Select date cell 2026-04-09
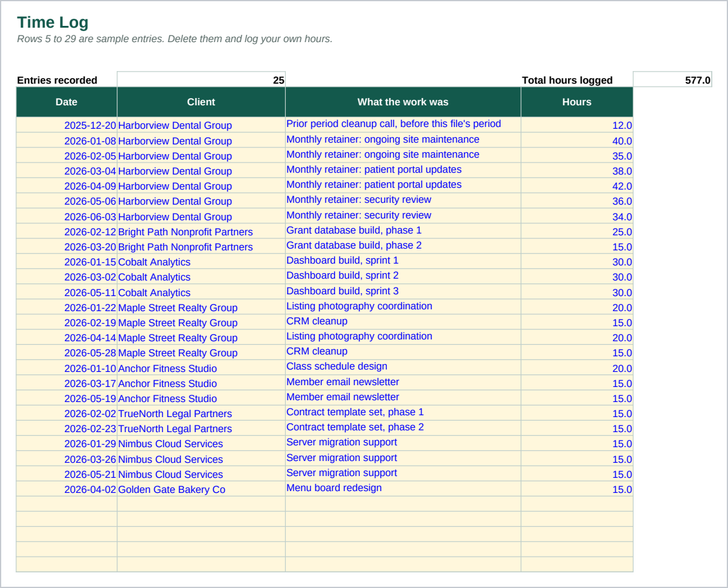The image size is (728, 588). pos(67,186)
